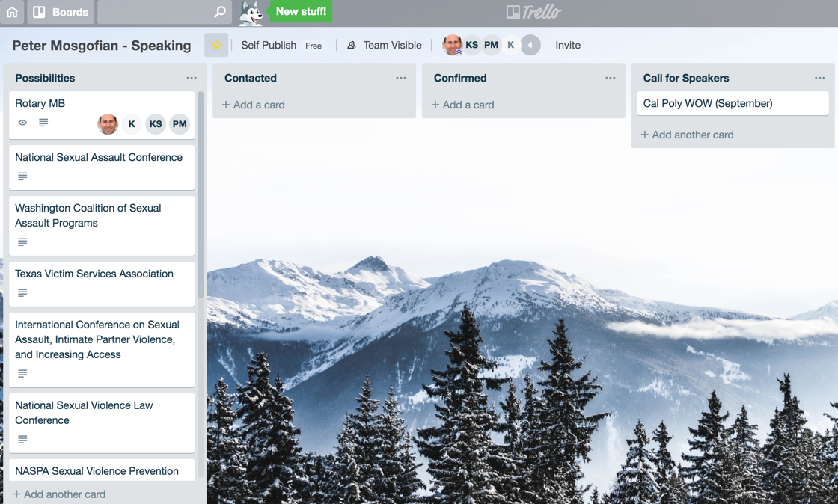
Task: Open National Sexual Assault Conference card
Action: coord(102,168)
